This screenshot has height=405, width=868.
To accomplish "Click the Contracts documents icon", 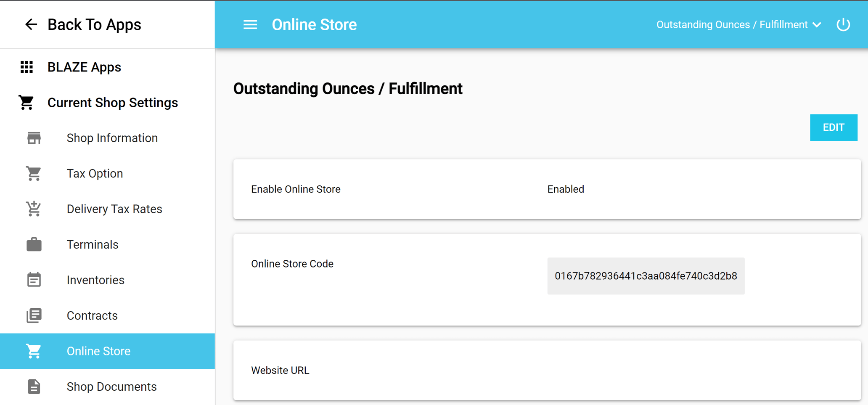I will 33,315.
